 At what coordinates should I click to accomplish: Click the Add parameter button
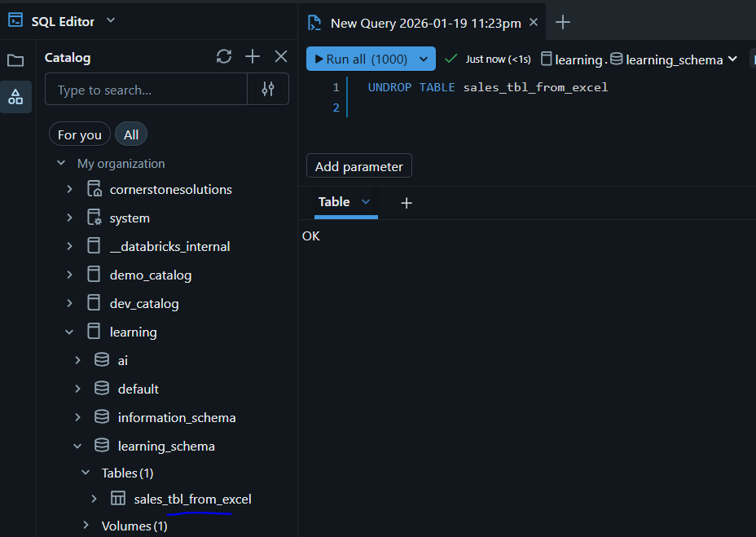tap(359, 166)
